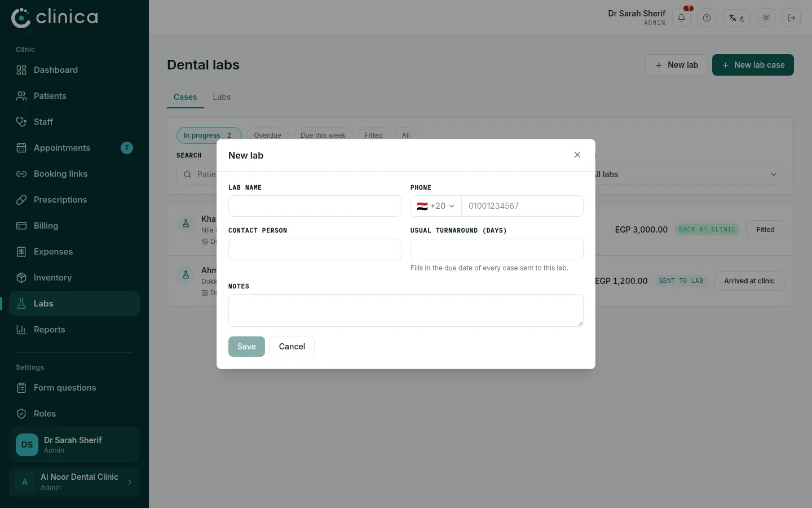This screenshot has width=812, height=508.
Task: Mark the EGP 3,000.00 case as Fitted
Action: tap(765, 230)
